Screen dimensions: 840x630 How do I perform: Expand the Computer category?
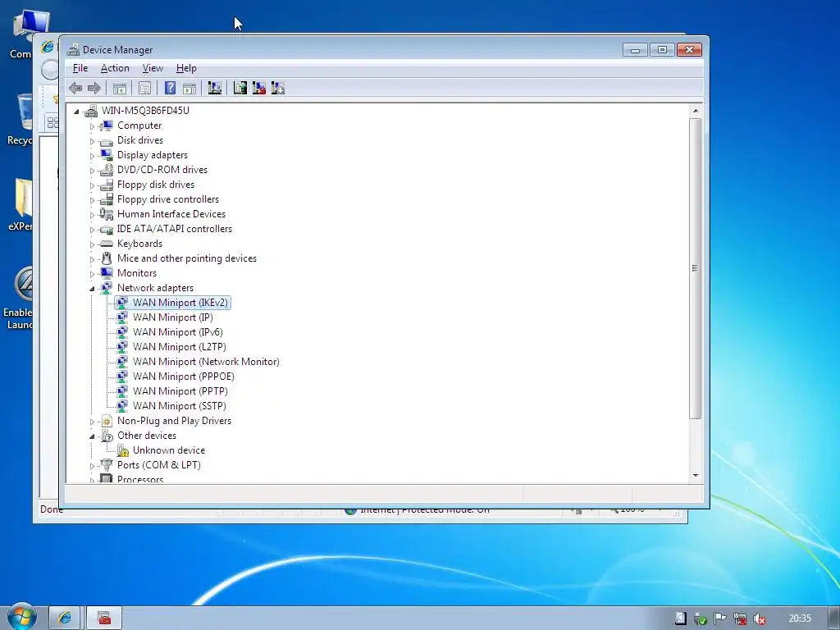[92, 126]
